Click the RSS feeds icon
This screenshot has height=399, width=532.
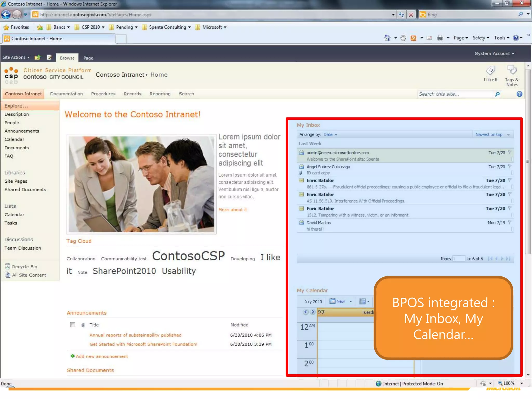pyautogui.click(x=413, y=38)
